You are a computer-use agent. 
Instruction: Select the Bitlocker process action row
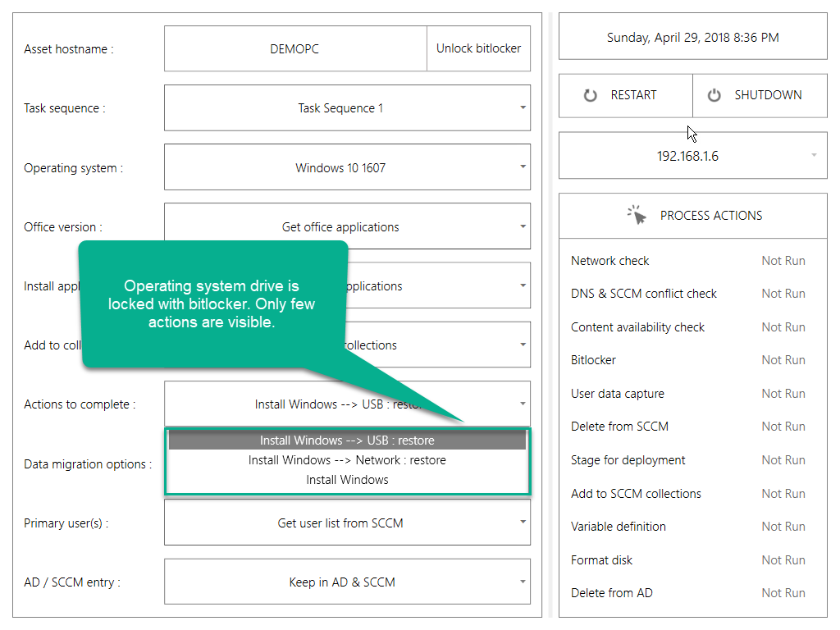[593, 360]
